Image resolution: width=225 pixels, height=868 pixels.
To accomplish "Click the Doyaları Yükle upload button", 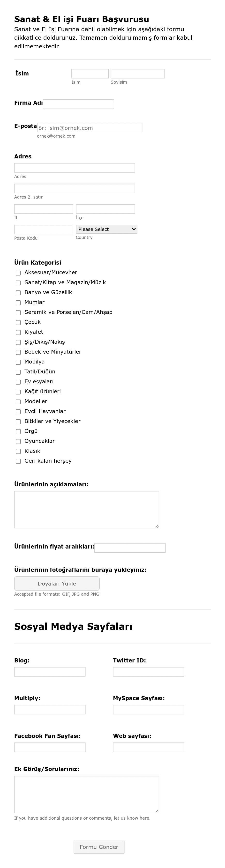I will 57,583.
